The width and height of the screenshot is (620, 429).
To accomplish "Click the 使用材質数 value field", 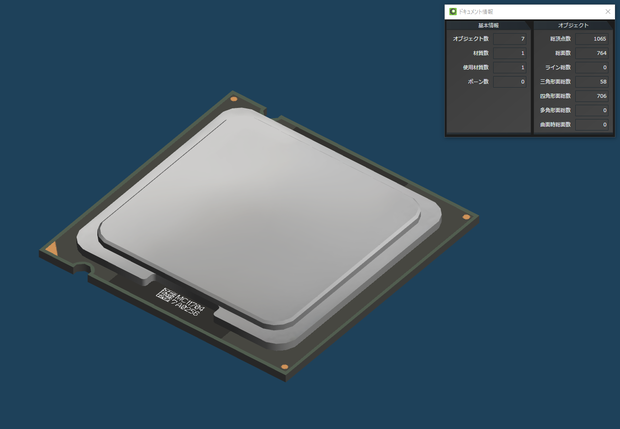I will pyautogui.click(x=510, y=68).
